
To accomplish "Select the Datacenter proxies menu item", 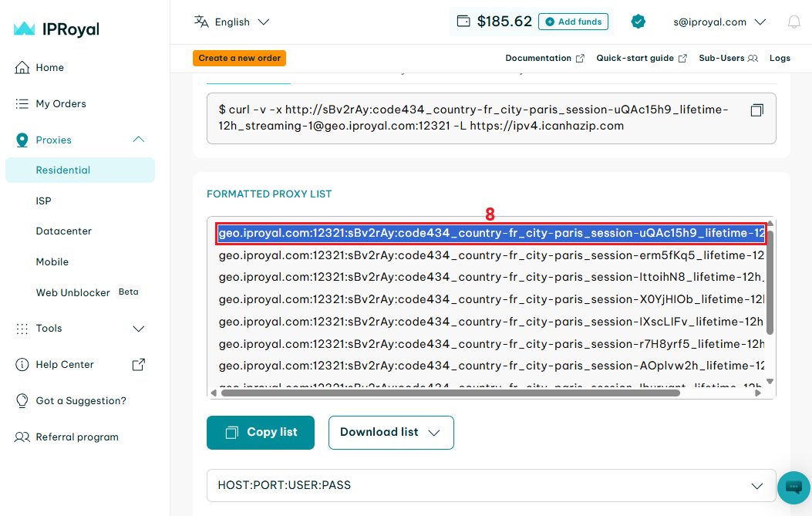I will [63, 231].
